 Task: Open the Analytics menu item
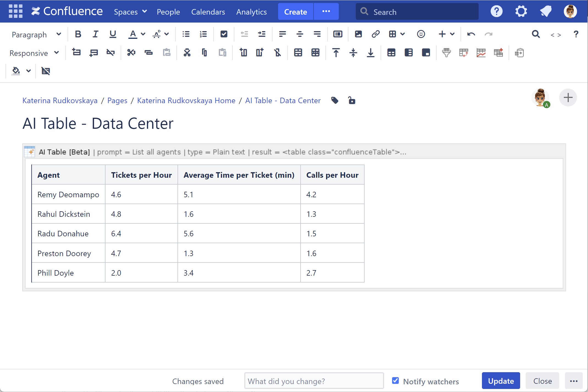tap(251, 12)
